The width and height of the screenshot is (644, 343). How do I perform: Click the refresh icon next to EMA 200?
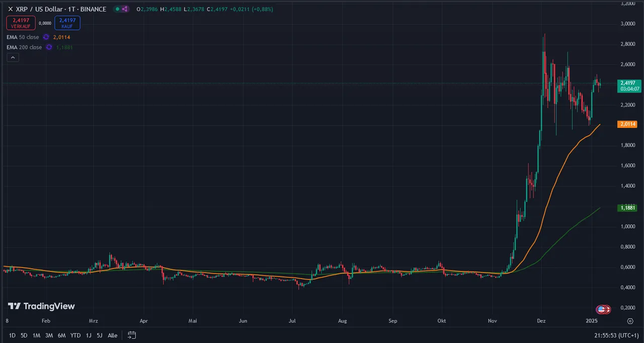tap(49, 47)
